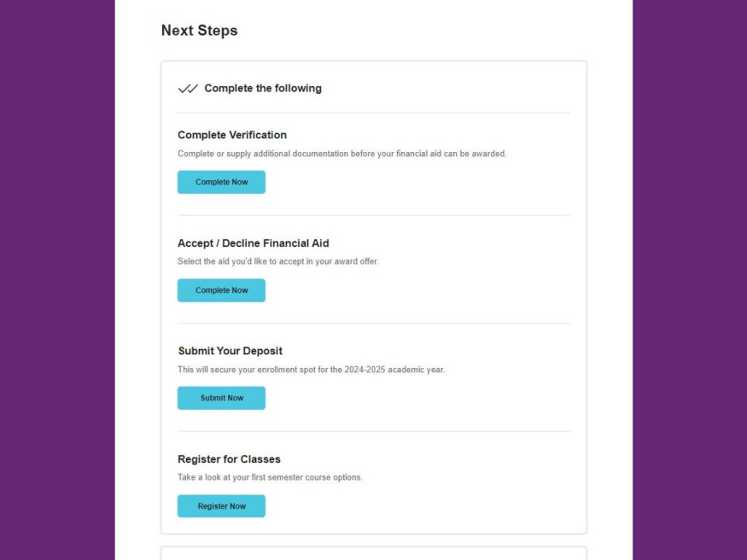The image size is (747, 560).
Task: Click the 'Complete the following' card title
Action: 263,89
